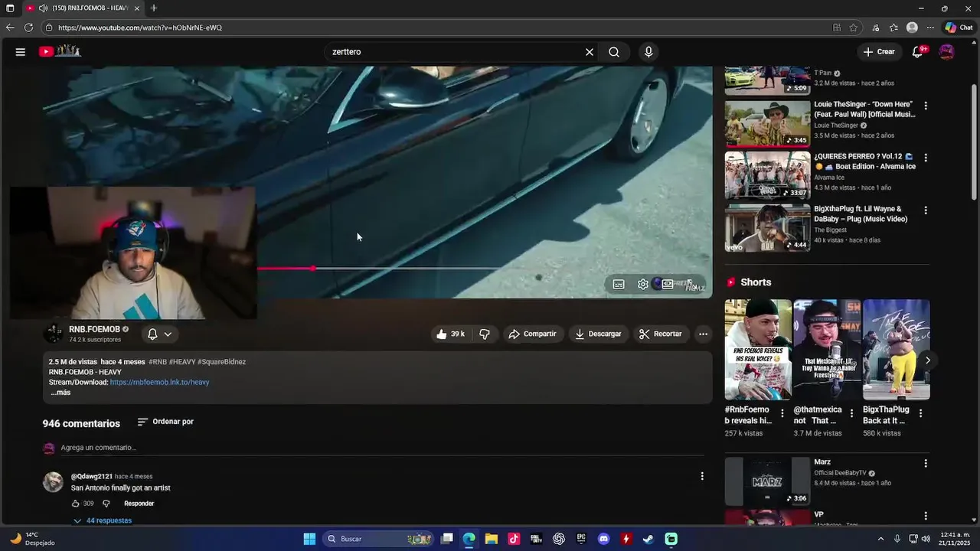Screen dimensions: 980x551
Task: Open options for Louie TheSinger video
Action: [926, 106]
